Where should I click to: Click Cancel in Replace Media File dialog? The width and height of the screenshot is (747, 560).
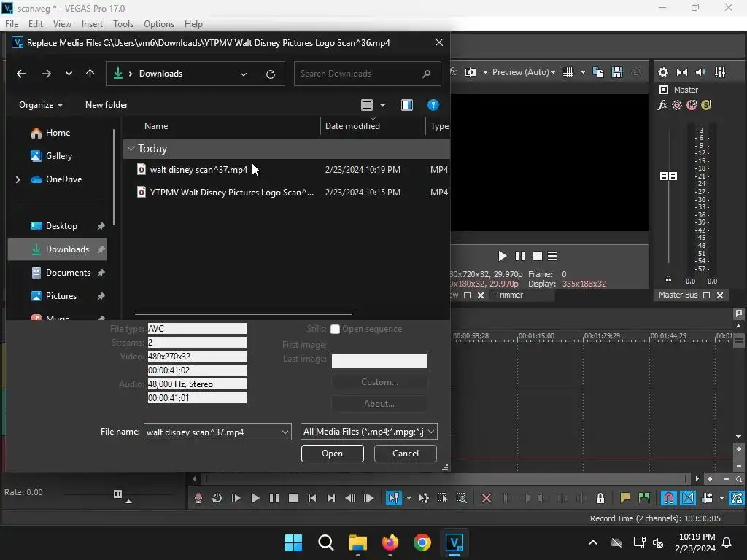tap(406, 454)
